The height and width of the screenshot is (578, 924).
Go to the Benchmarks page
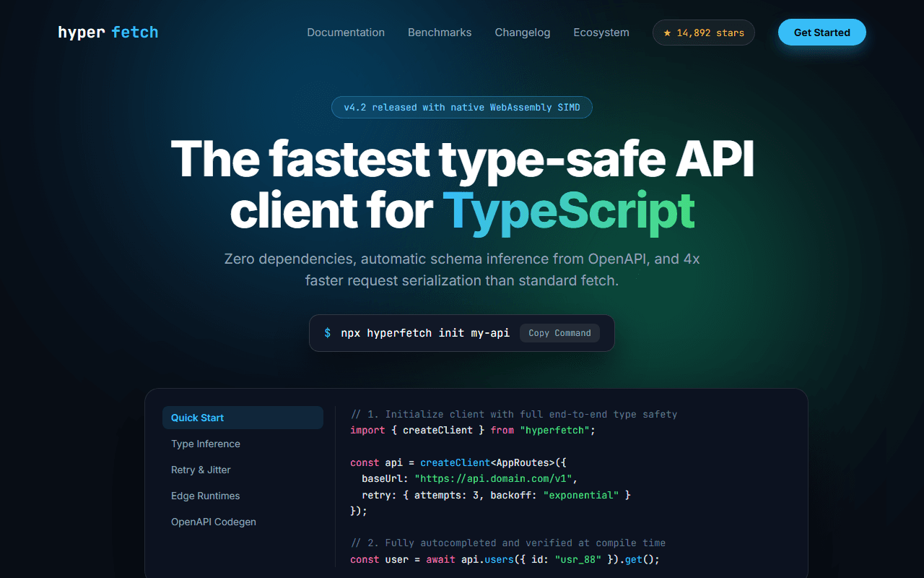[x=440, y=33]
